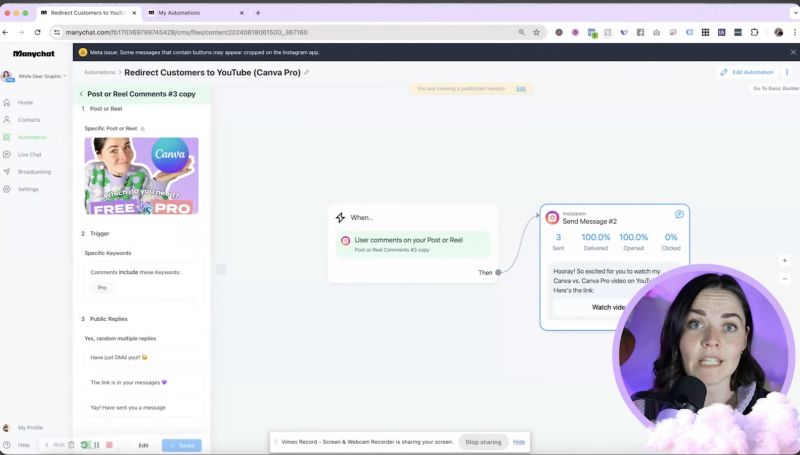This screenshot has height=455, width=800.
Task: Click the recorder pause button
Action: pos(96,445)
